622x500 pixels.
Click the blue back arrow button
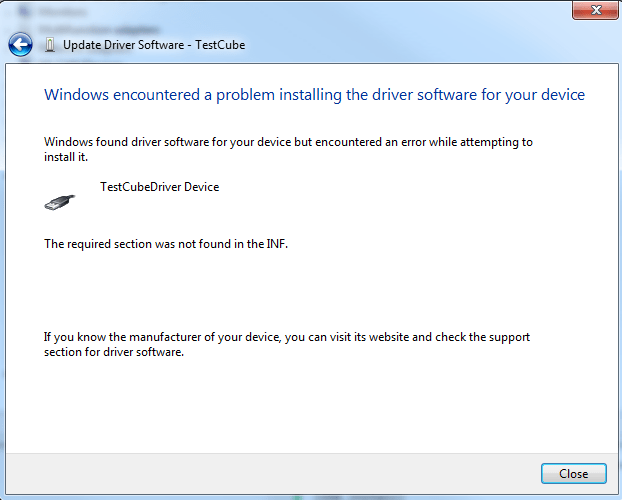click(x=20, y=44)
